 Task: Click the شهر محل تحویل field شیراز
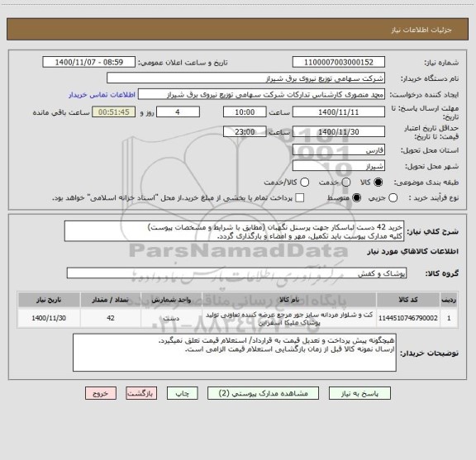coord(339,166)
